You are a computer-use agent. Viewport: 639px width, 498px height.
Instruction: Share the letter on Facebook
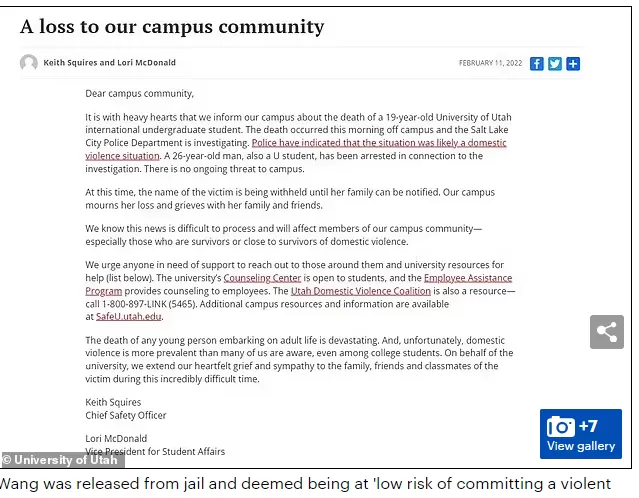[x=536, y=64]
